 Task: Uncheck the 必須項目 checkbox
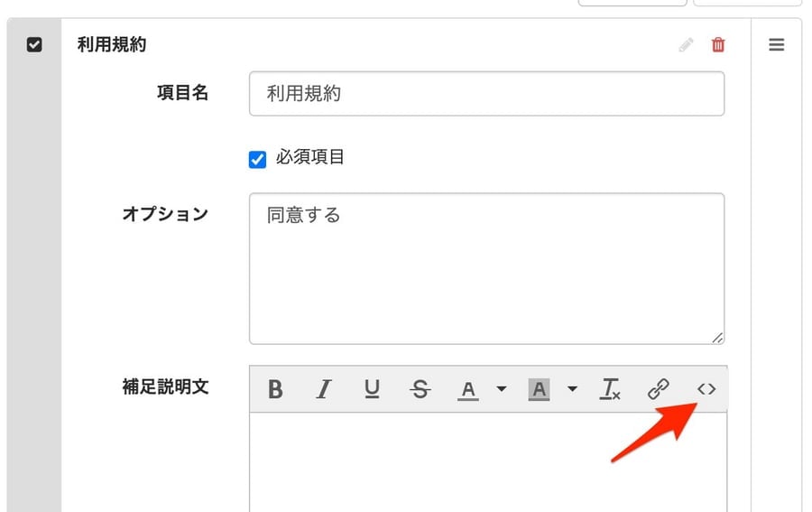[258, 159]
